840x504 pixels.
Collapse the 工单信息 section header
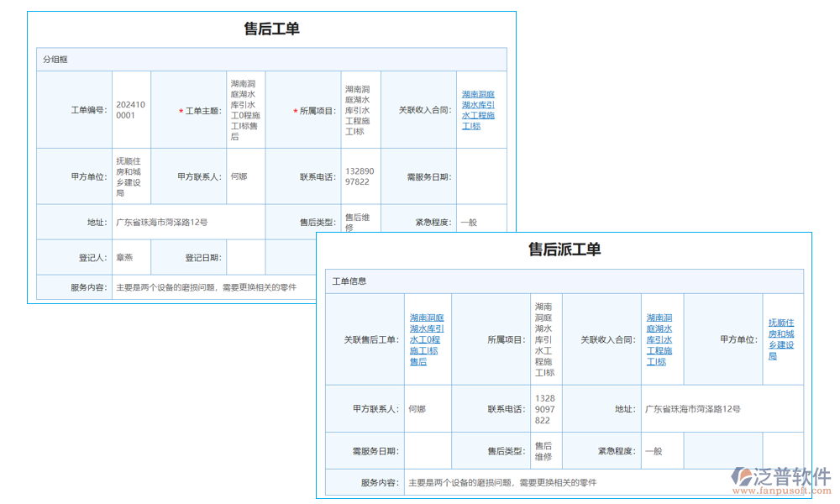click(349, 281)
